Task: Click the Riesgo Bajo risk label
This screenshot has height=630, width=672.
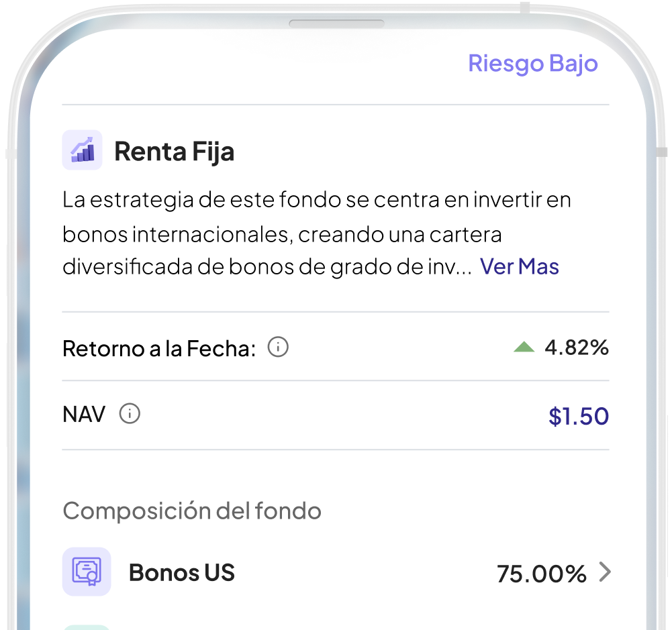Action: 533,64
